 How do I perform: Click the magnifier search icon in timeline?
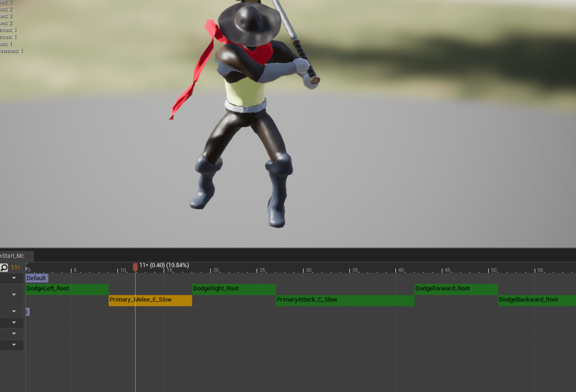[4, 268]
